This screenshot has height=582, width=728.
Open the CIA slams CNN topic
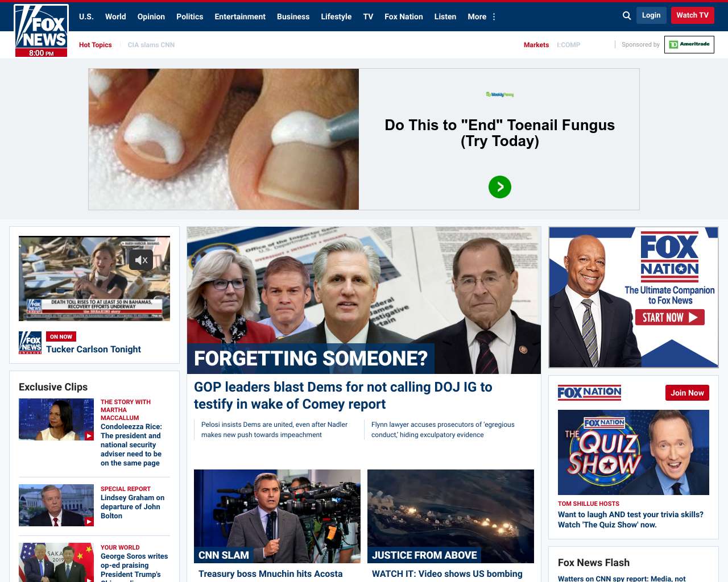[x=151, y=45]
